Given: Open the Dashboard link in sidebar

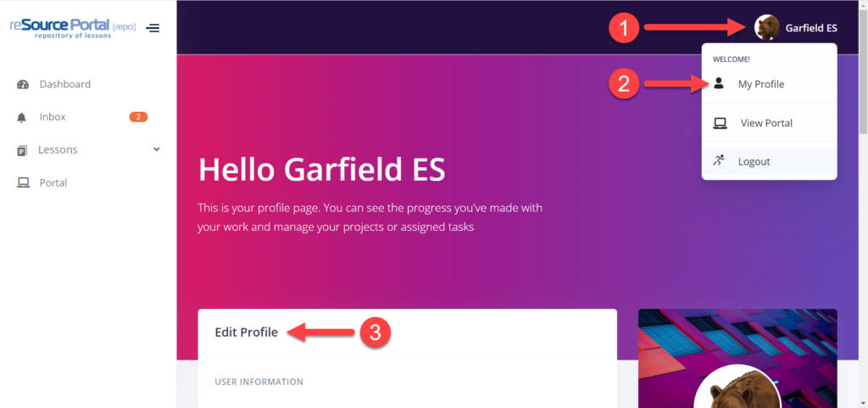Looking at the screenshot, I should [x=64, y=85].
